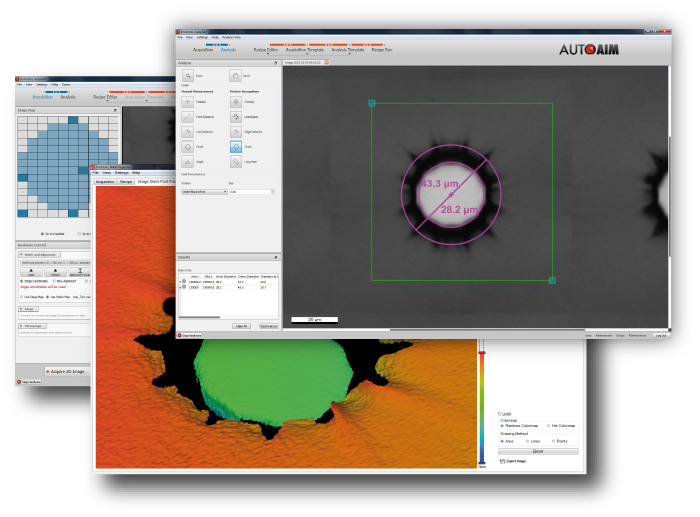The width and height of the screenshot is (700, 517).
Task: Click the Clear All results button
Action: [x=241, y=325]
